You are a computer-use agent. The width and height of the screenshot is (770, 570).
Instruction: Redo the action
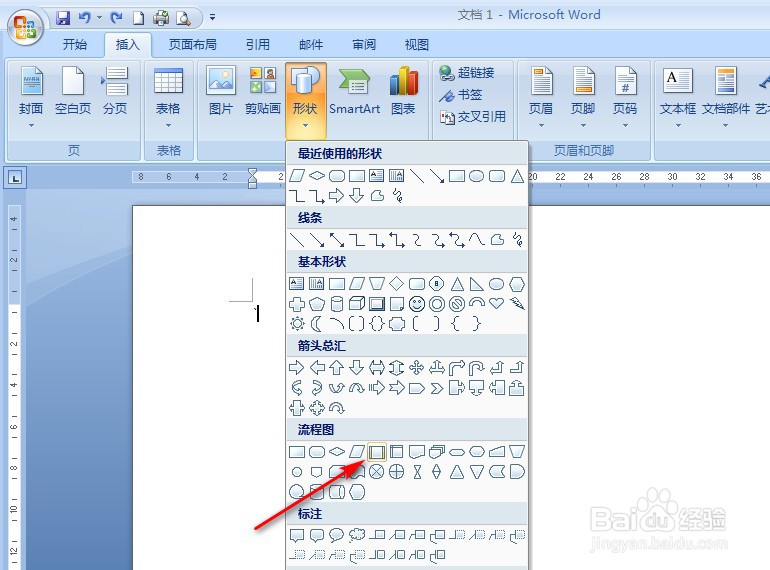coord(116,18)
